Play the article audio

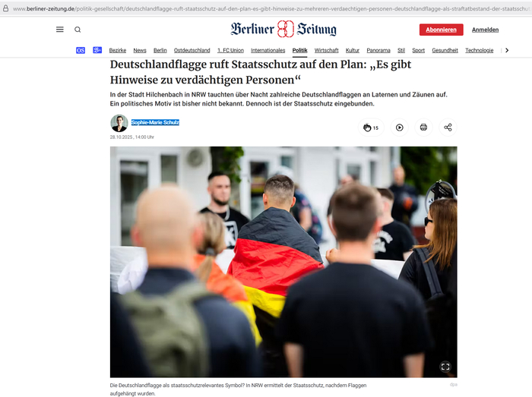[400, 128]
